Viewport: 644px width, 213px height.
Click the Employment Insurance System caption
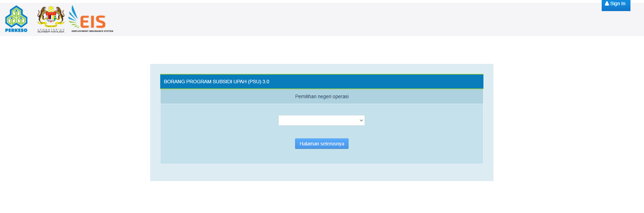(x=92, y=31)
